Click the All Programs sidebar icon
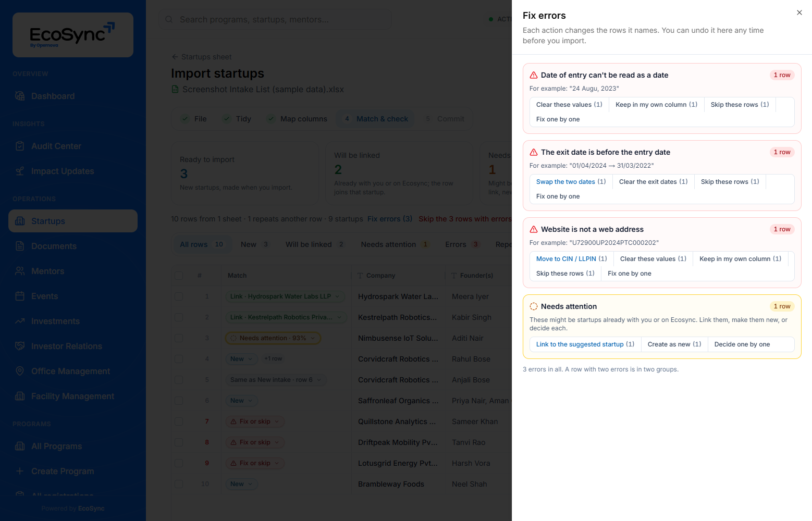Image resolution: width=812 pixels, height=521 pixels. click(x=20, y=446)
